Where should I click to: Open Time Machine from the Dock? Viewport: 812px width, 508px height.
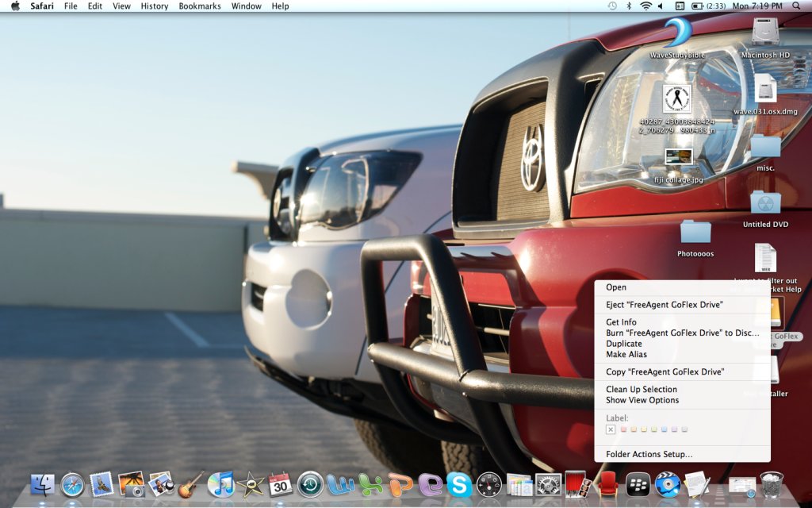(310, 485)
